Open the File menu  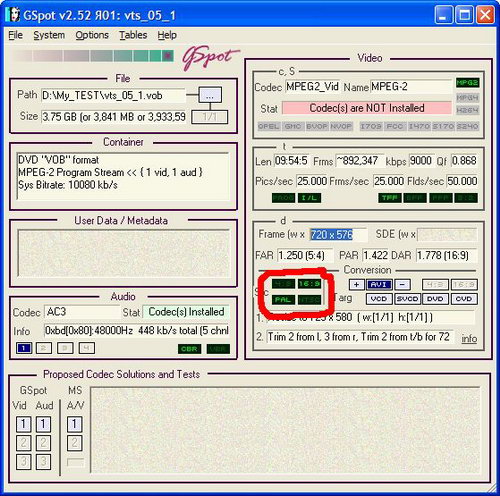pos(15,35)
